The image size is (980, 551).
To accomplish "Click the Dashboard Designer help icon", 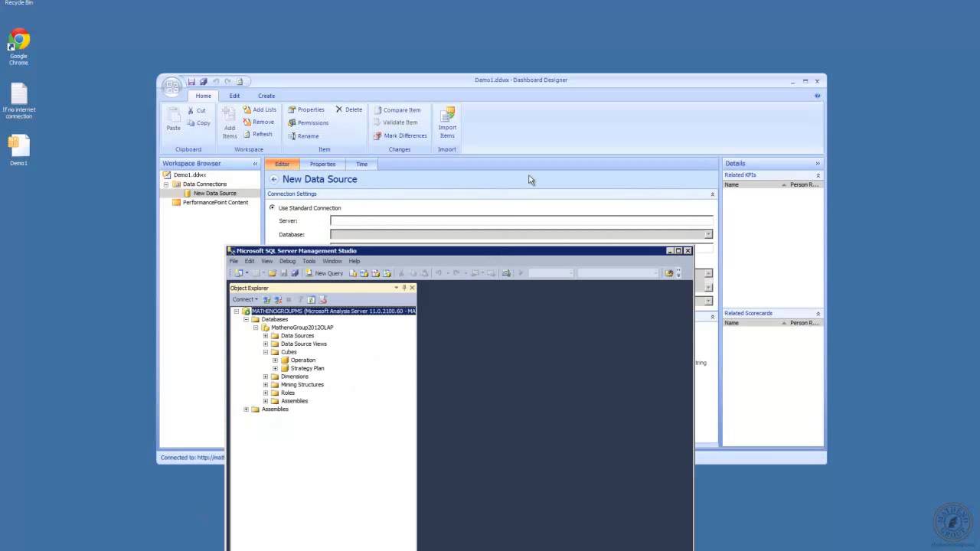I will [x=817, y=96].
